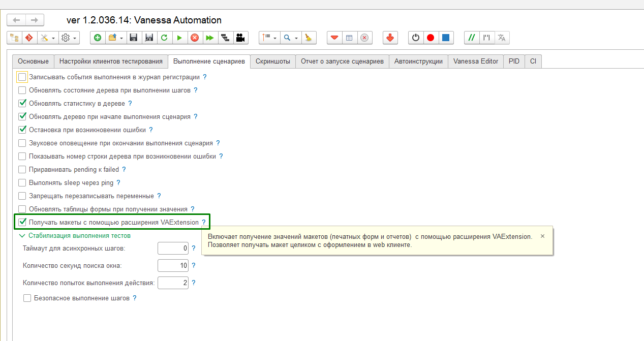Go back using the left arrow button
644x341 pixels.
click(x=17, y=20)
